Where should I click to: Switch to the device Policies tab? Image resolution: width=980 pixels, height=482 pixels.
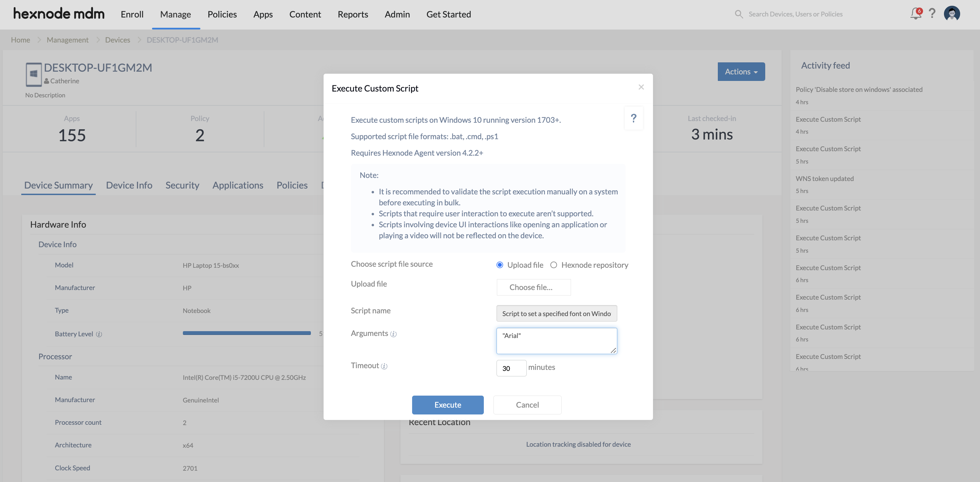click(x=292, y=185)
